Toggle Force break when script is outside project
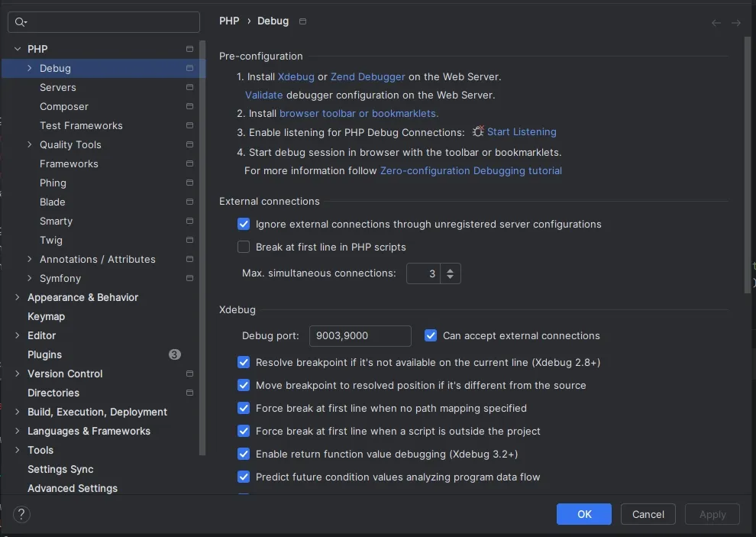The image size is (756, 537). tap(244, 431)
